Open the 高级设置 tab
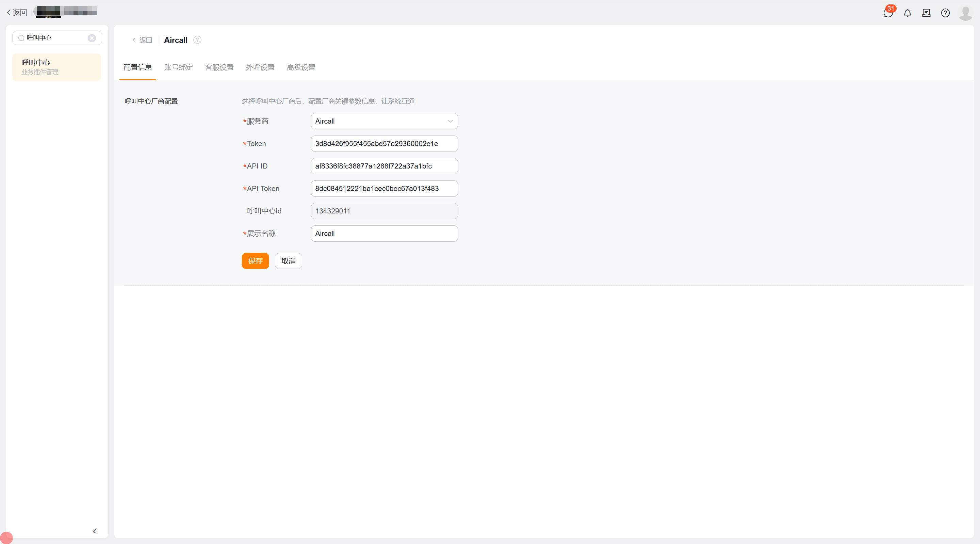The height and width of the screenshot is (544, 980). click(301, 67)
